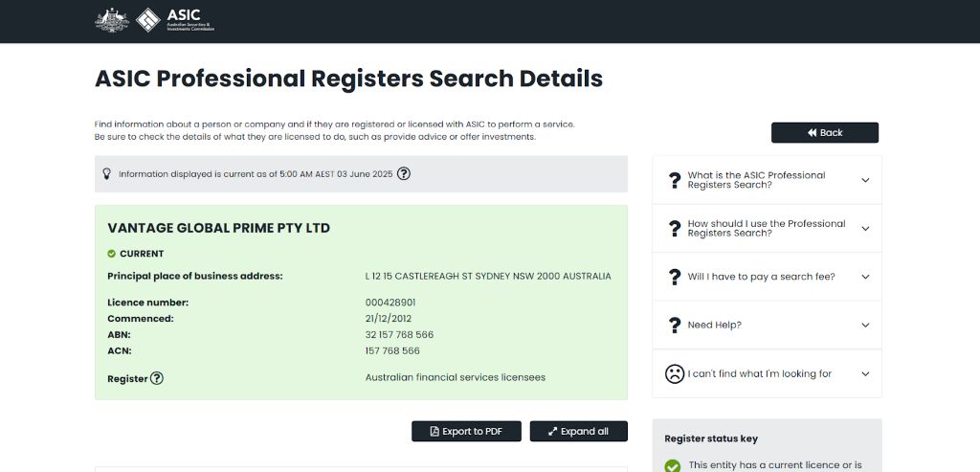Click 'Be sure to check the details' text

click(315, 136)
